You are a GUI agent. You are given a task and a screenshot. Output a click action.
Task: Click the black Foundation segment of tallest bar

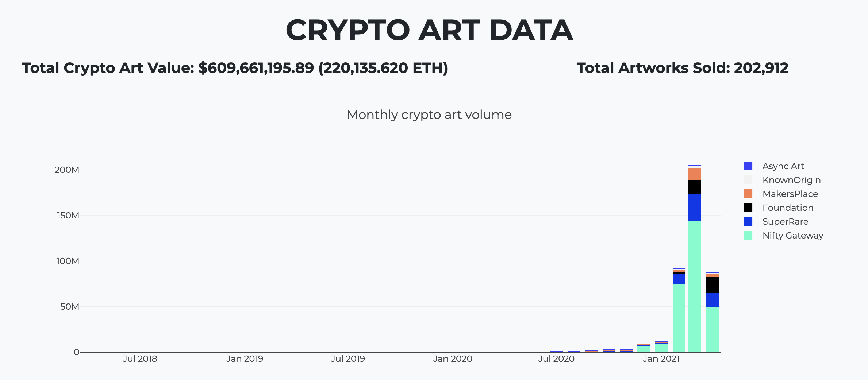(695, 187)
